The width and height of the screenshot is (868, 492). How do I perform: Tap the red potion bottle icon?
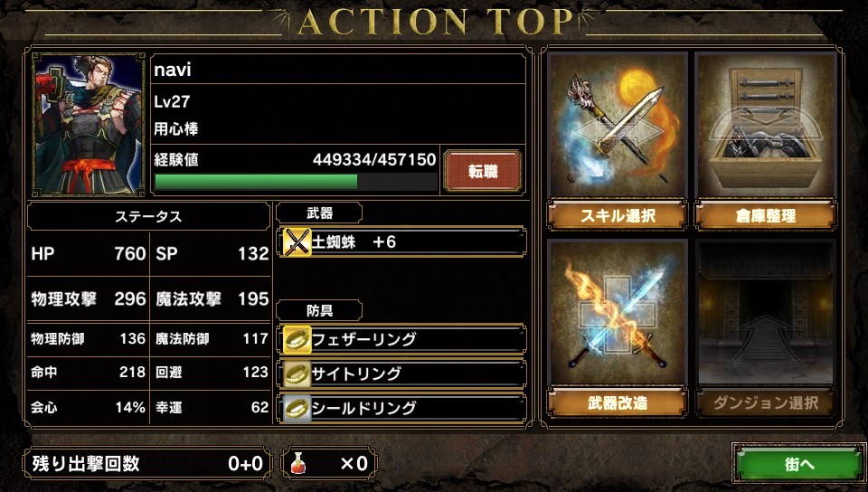pyautogui.click(x=298, y=463)
